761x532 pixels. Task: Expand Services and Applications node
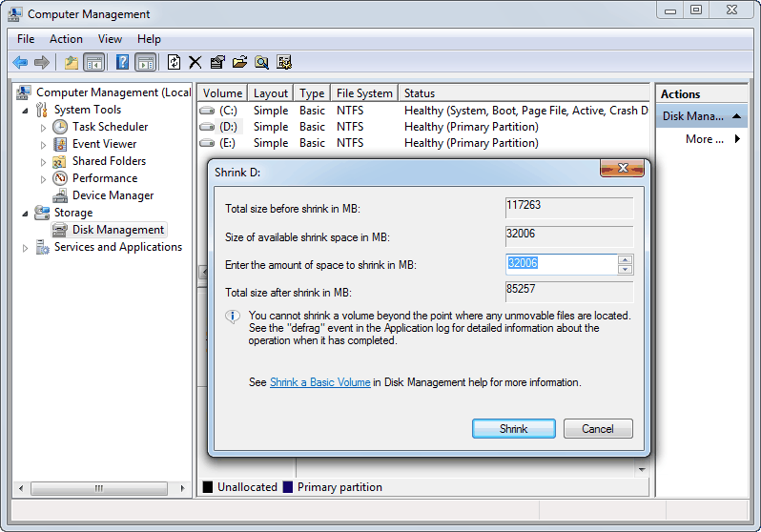click(x=25, y=248)
